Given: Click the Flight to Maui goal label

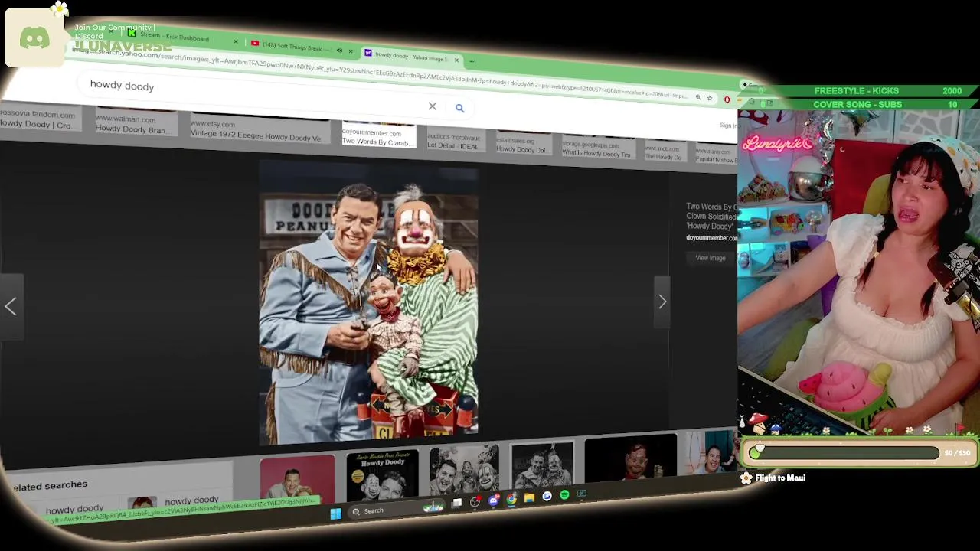Looking at the screenshot, I should point(780,478).
